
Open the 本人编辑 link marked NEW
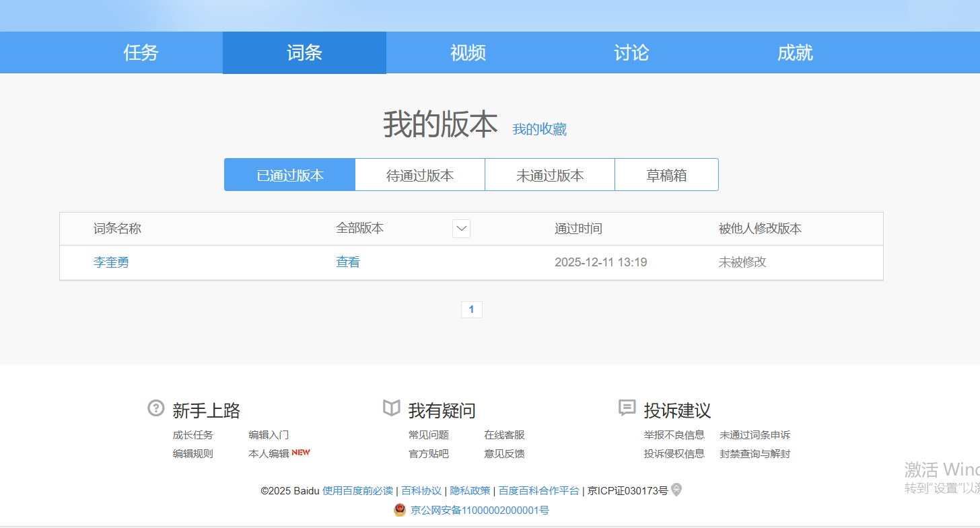269,454
